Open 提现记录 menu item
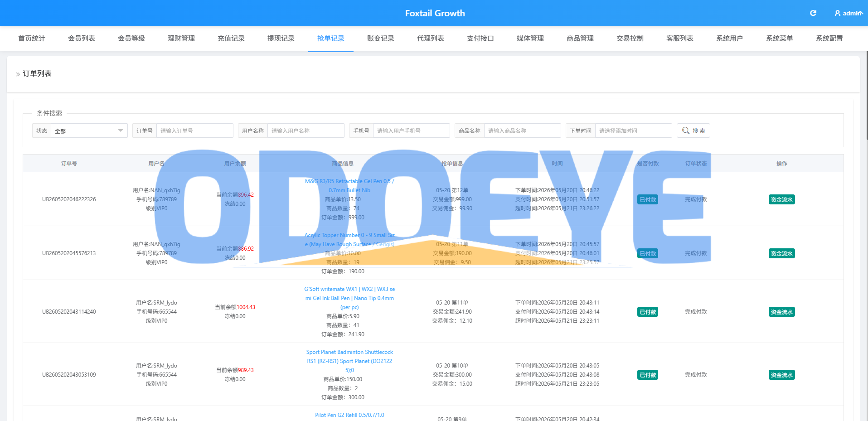 281,39
